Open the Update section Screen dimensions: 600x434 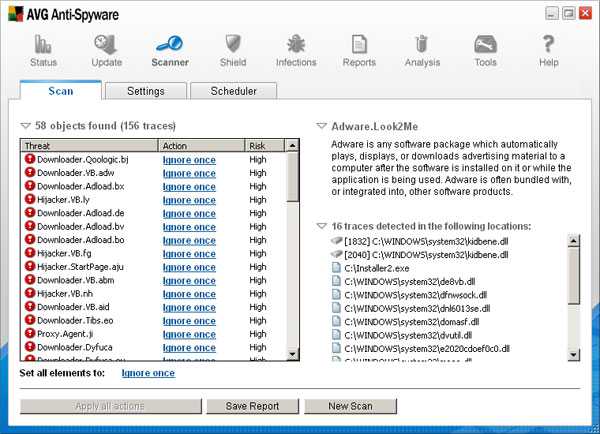106,51
